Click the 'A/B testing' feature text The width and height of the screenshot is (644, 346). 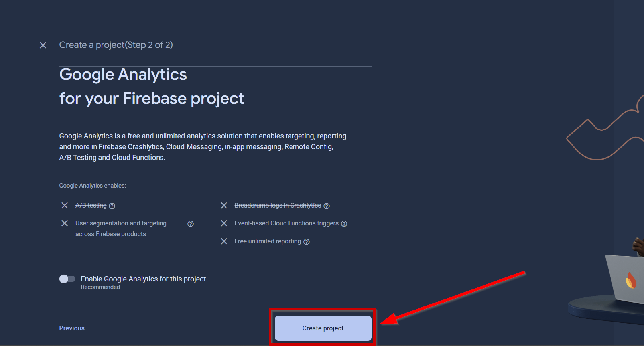click(91, 205)
